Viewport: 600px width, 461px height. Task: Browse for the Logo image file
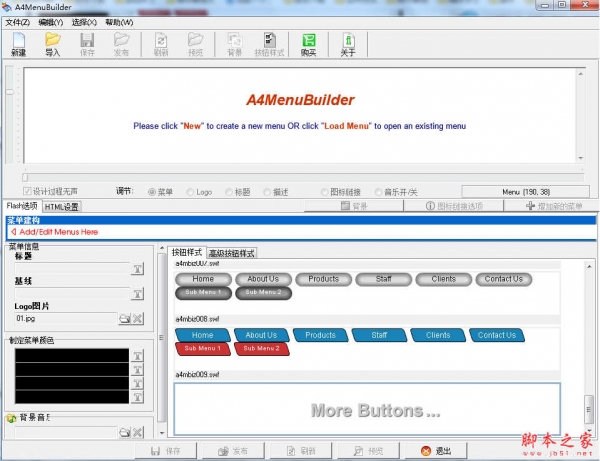(x=124, y=319)
